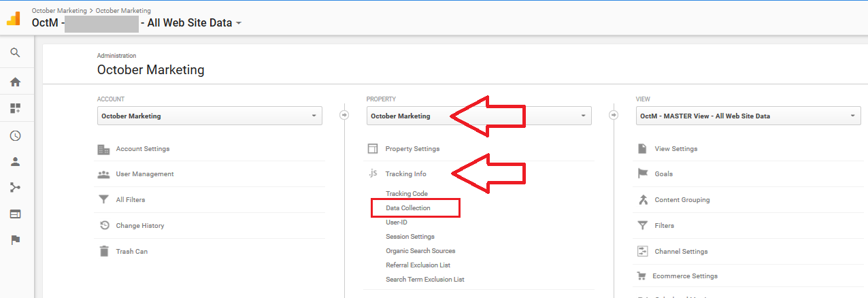The width and height of the screenshot is (868, 298).
Task: Open View Settings
Action: (676, 149)
